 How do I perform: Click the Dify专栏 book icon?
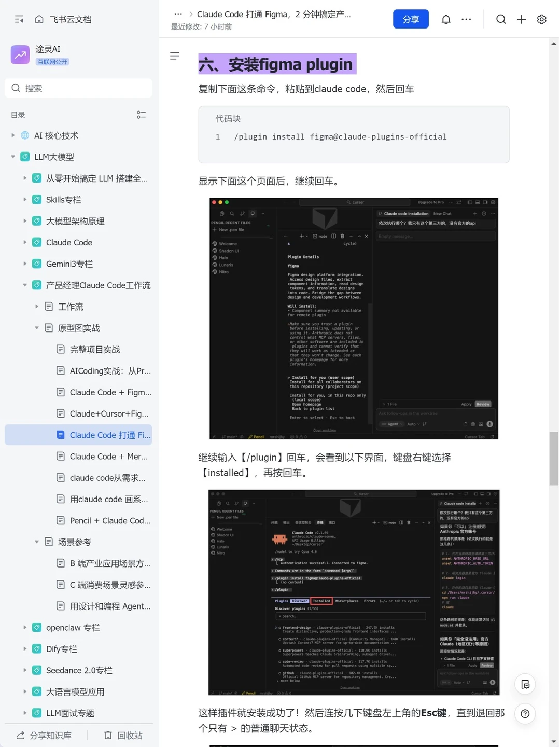37,648
